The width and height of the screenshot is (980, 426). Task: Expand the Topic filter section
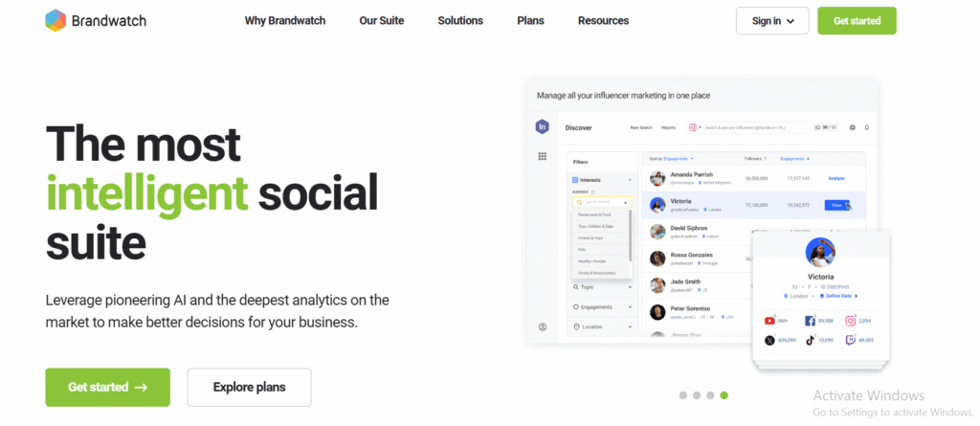point(601,286)
